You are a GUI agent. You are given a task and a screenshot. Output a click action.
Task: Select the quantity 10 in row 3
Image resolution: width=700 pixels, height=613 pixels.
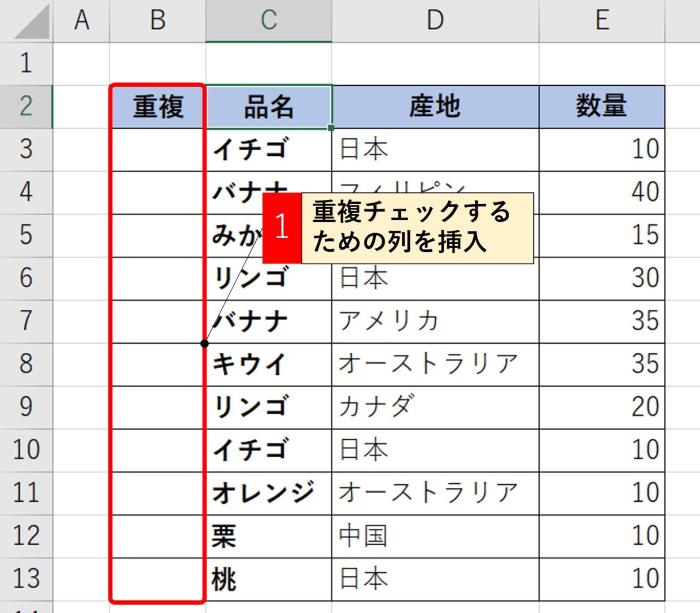(602, 150)
